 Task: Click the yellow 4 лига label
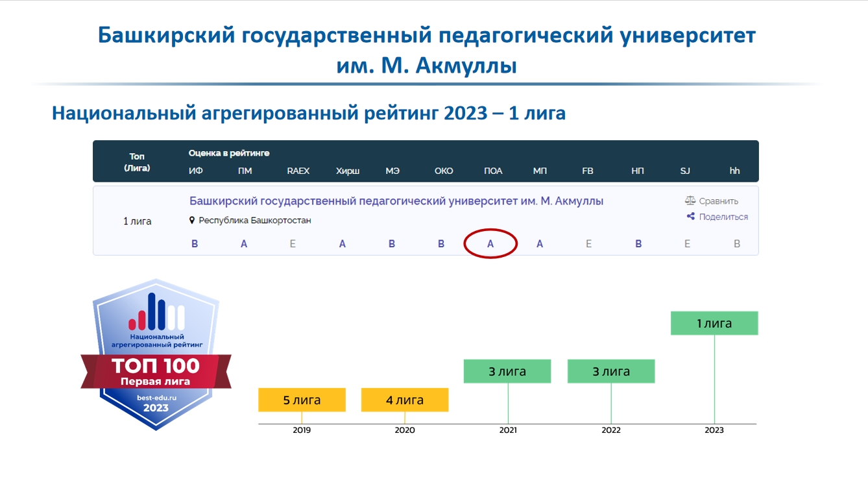[x=405, y=400]
